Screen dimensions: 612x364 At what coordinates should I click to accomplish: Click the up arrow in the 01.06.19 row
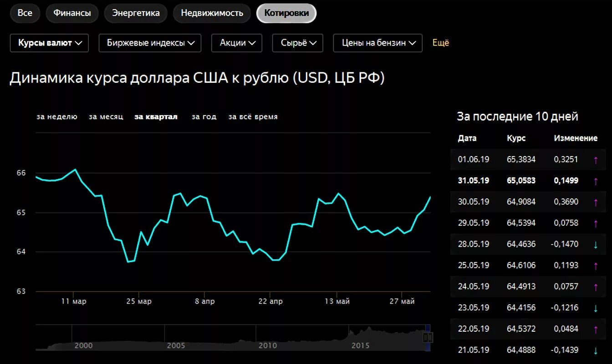[x=596, y=160]
